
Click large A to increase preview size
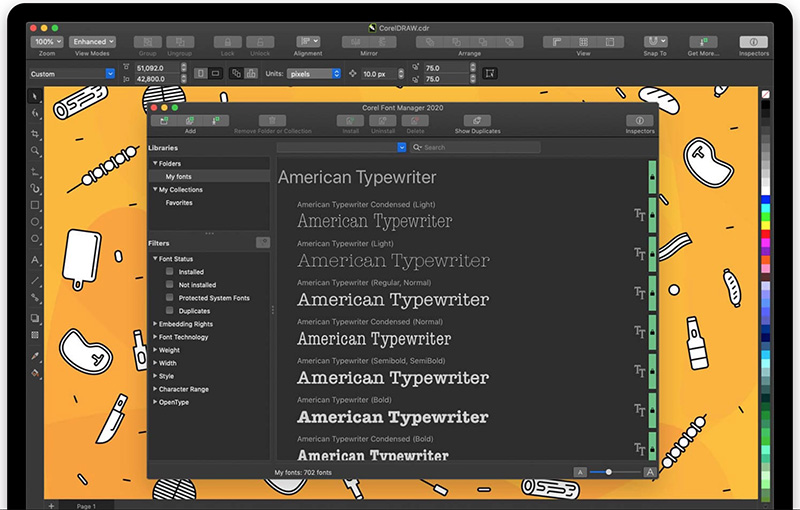coord(649,472)
